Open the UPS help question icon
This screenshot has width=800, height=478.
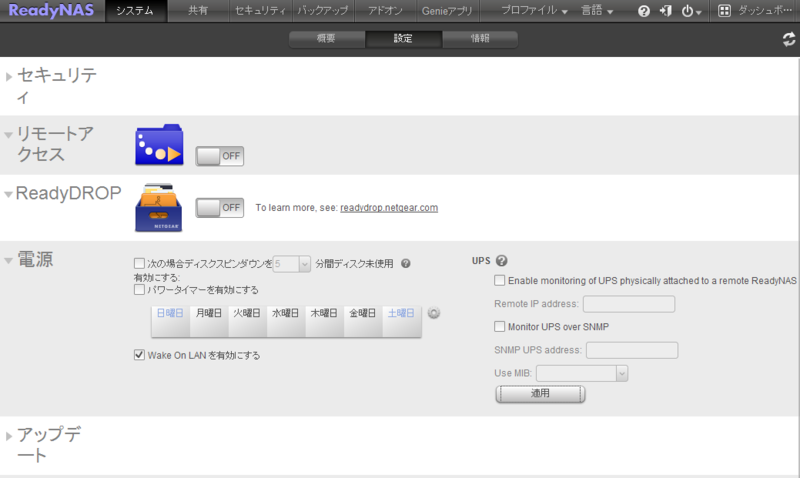pyautogui.click(x=502, y=261)
